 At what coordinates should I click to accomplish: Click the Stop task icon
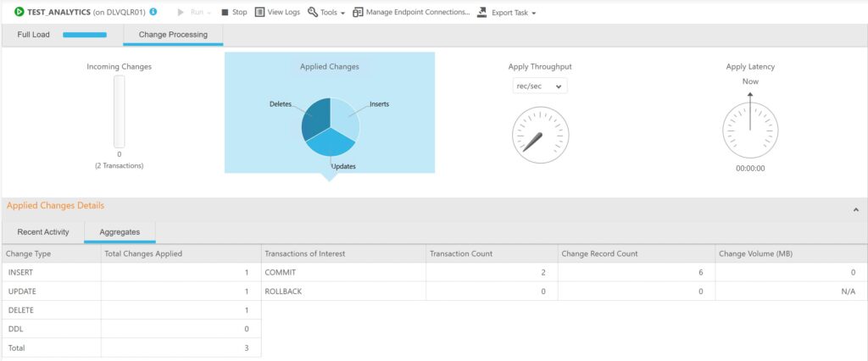[225, 13]
